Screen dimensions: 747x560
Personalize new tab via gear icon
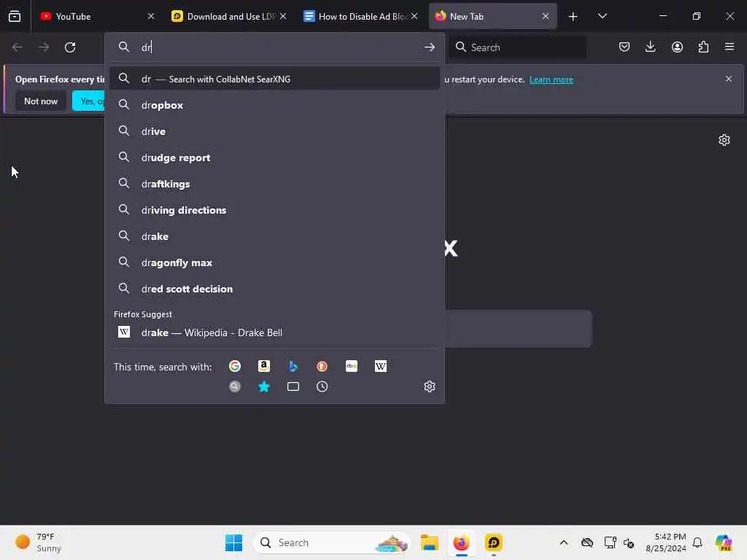click(724, 140)
